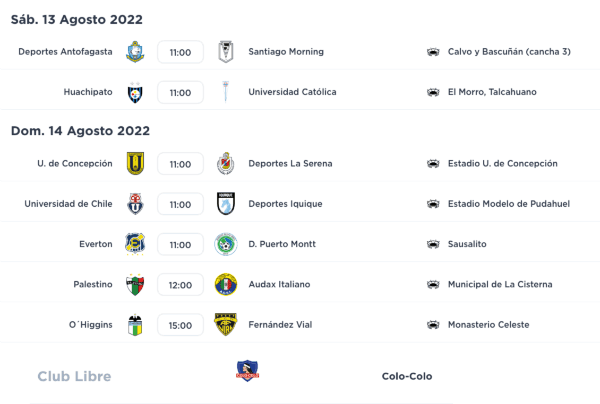Click the U. de Concepción crest

[135, 164]
